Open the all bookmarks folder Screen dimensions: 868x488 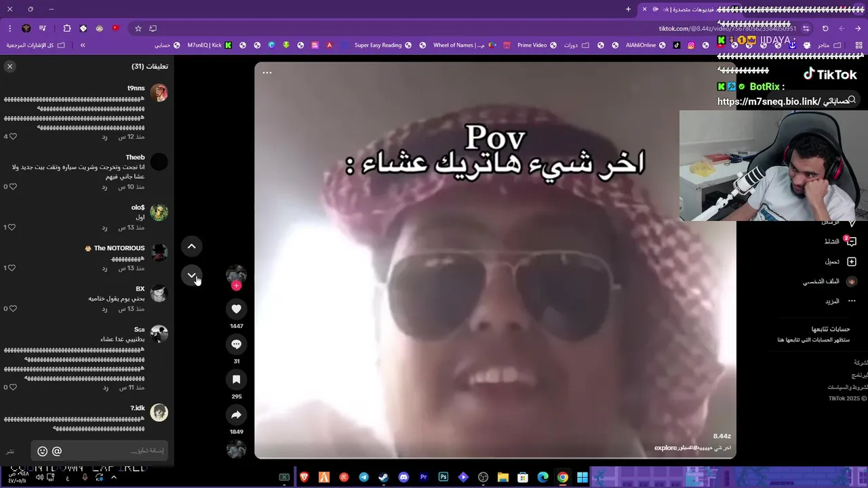[x=35, y=45]
